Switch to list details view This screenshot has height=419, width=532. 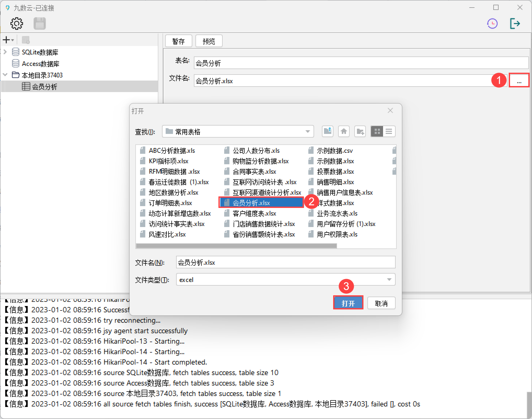pyautogui.click(x=389, y=131)
